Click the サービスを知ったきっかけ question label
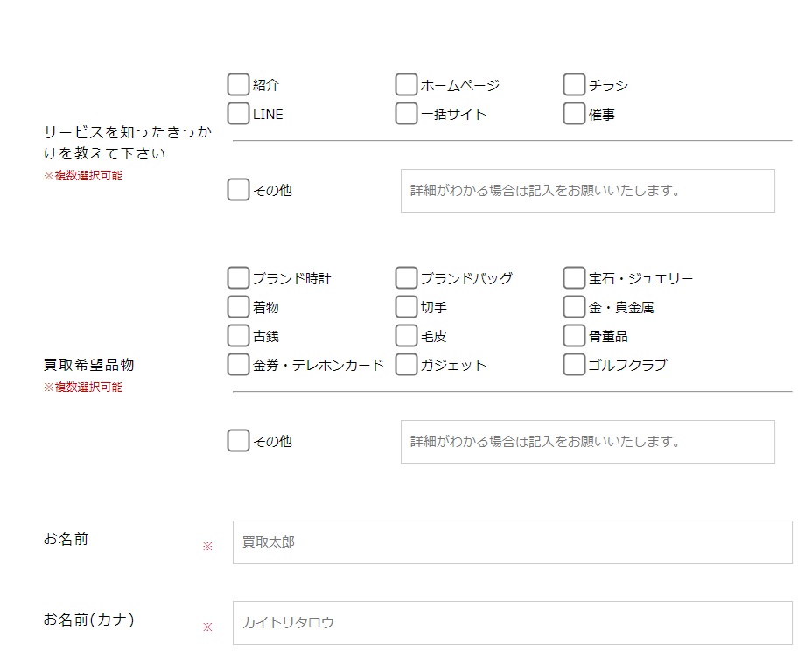 pos(128,143)
